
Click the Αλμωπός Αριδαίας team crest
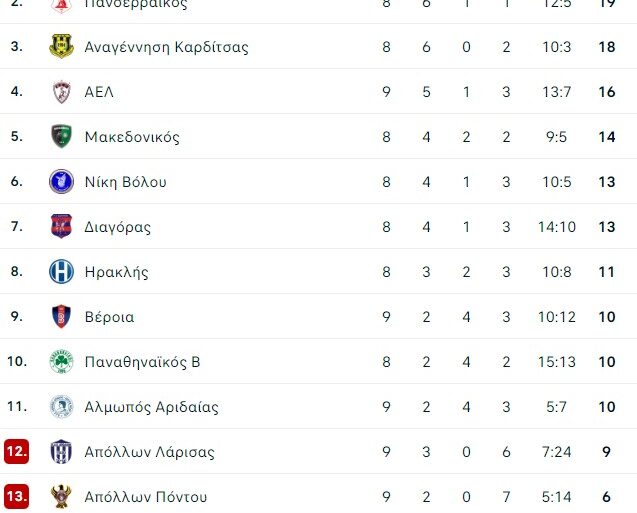click(x=61, y=407)
